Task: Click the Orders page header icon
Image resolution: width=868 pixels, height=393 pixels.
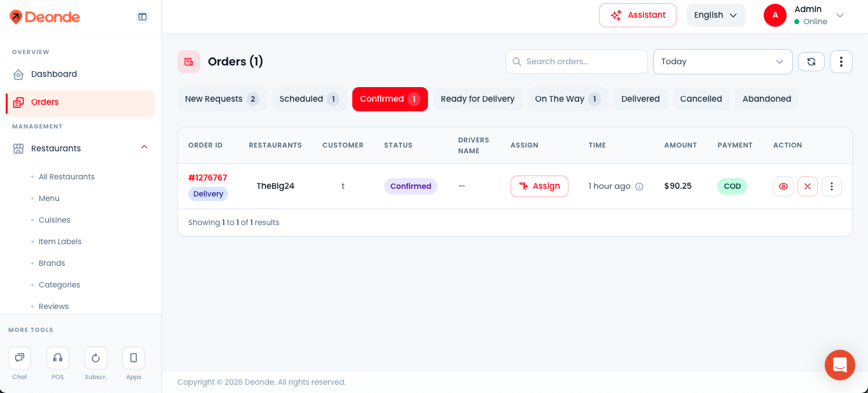Action: click(189, 62)
